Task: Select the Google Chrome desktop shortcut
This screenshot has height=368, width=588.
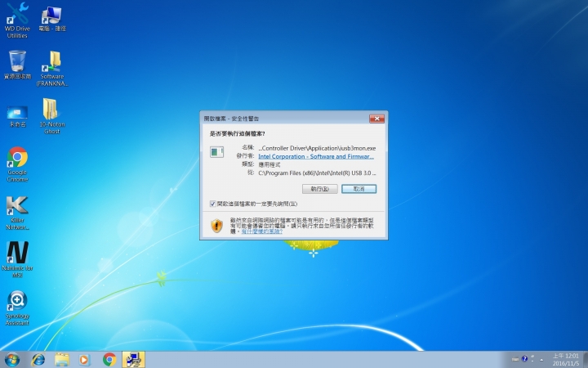Action: [x=17, y=164]
